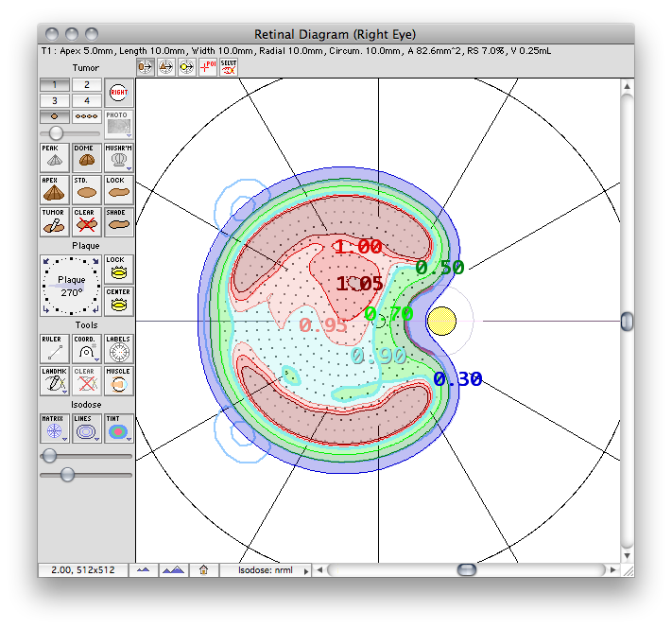The width and height of the screenshot is (672, 629).
Task: Open the isodose MATRIX menu
Action: pos(55,428)
